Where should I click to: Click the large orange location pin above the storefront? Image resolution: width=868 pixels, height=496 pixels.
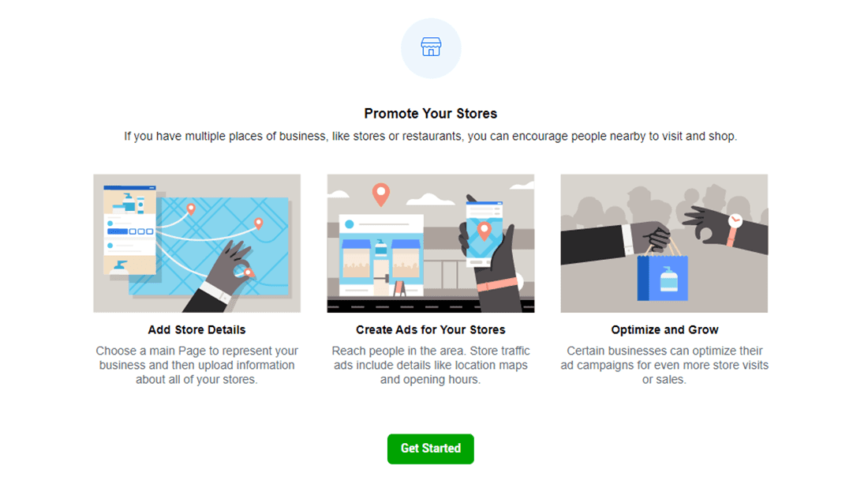tap(381, 194)
